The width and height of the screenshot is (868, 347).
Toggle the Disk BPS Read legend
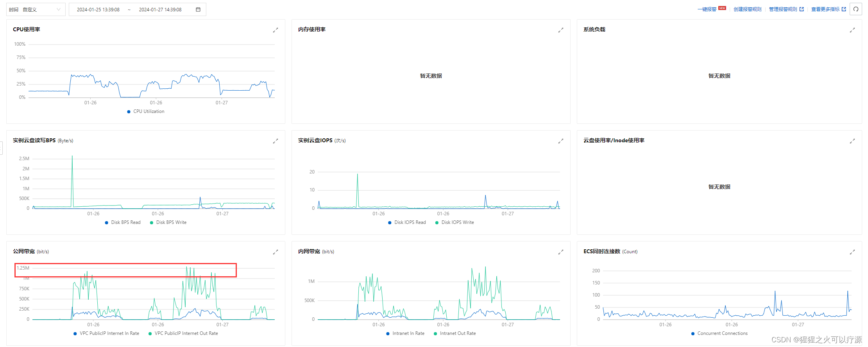[x=123, y=222]
